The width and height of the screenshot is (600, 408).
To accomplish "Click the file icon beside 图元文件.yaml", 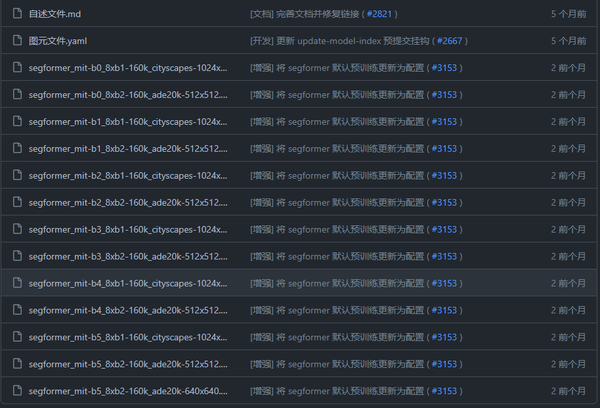I will (16, 41).
